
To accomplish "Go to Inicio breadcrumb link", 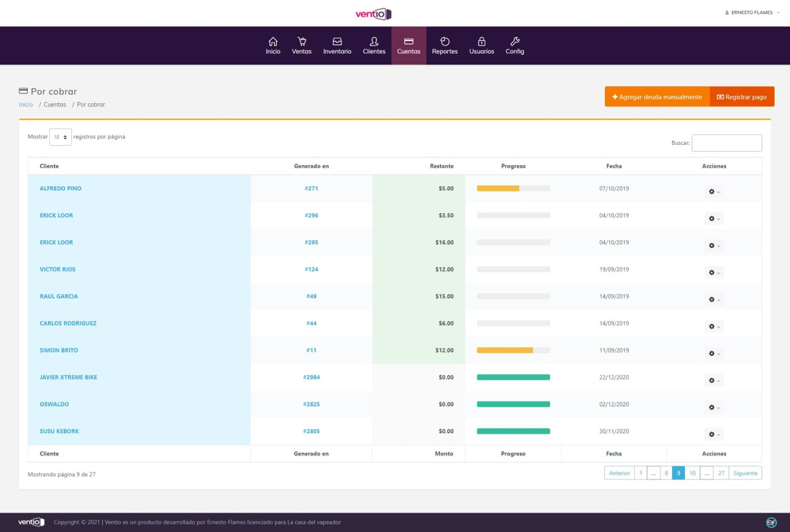I will 26,104.
